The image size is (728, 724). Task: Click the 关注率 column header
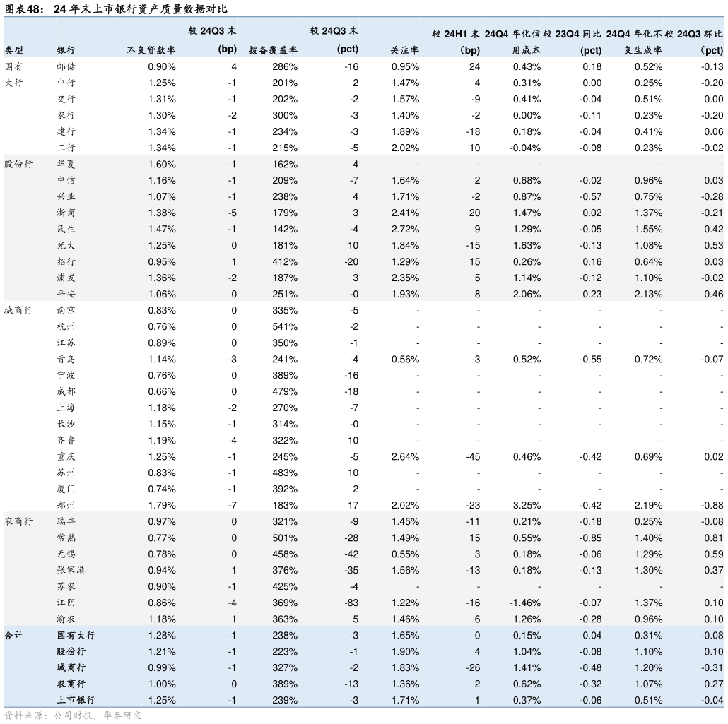(404, 50)
